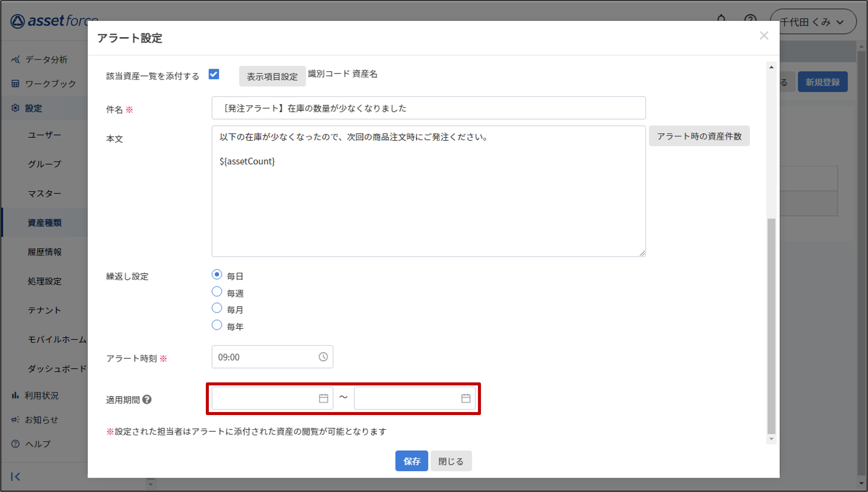Open the お知らせ sidebar menu item
Viewport: 868px width, 492px height.
(41, 420)
